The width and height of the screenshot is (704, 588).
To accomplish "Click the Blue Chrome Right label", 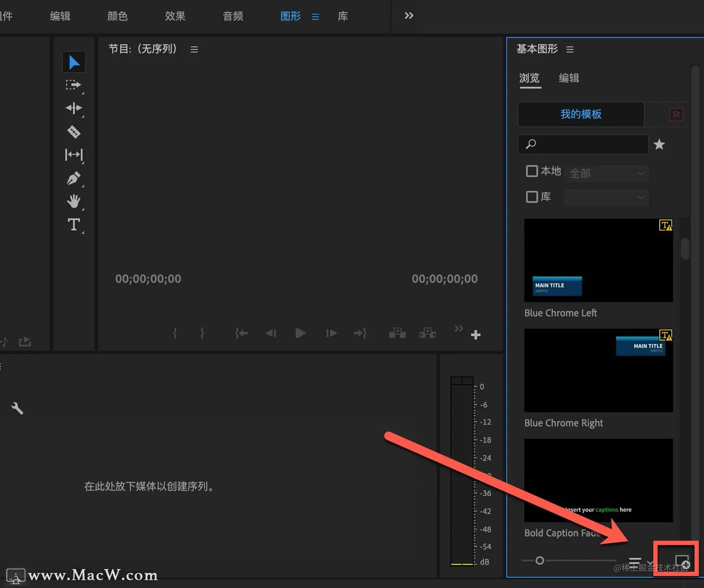I will 563,423.
